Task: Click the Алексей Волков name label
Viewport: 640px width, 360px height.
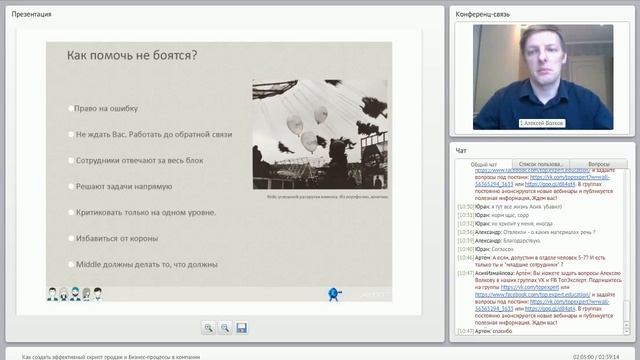Action: (x=542, y=123)
